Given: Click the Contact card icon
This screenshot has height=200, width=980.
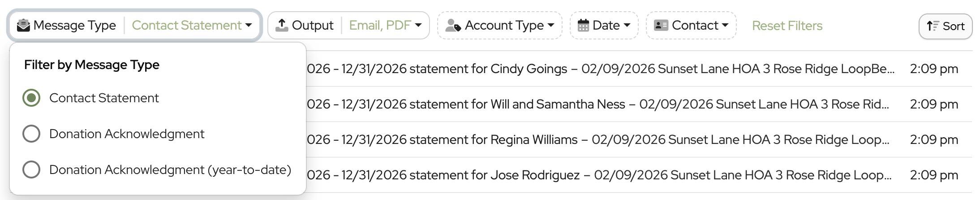Looking at the screenshot, I should coord(661,26).
